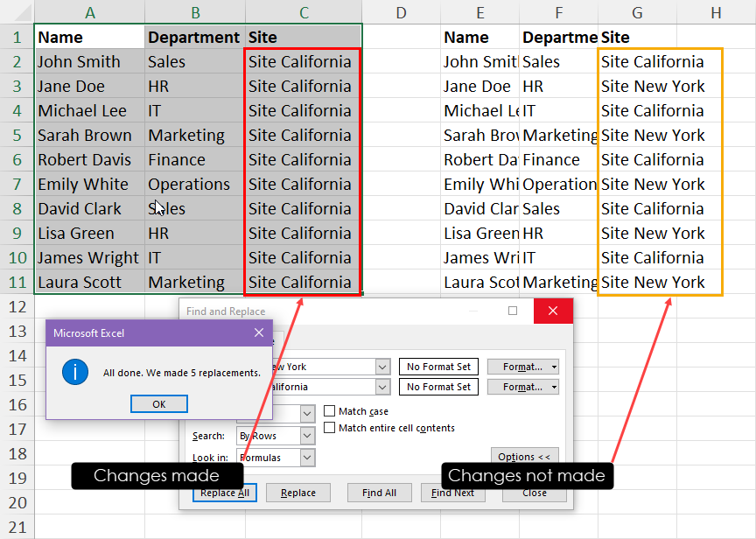Viewport: 756px width, 539px height.
Task: Select column B header
Action: click(x=195, y=12)
